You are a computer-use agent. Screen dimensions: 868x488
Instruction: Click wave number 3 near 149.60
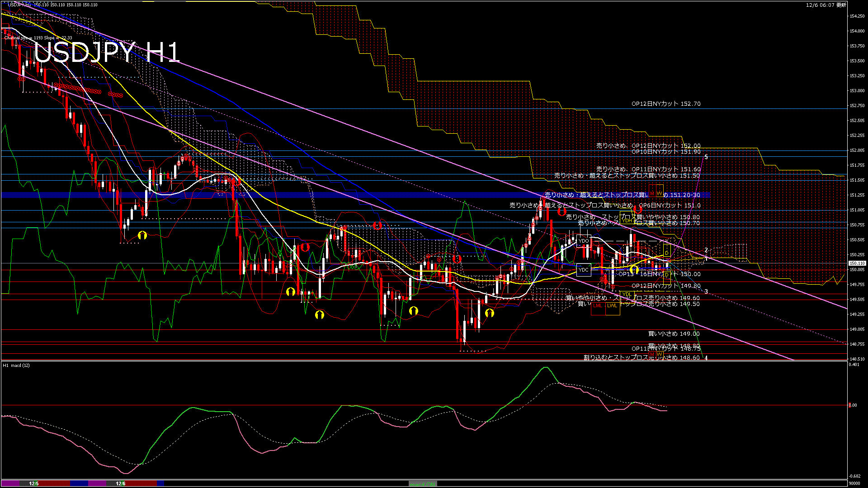click(x=706, y=291)
